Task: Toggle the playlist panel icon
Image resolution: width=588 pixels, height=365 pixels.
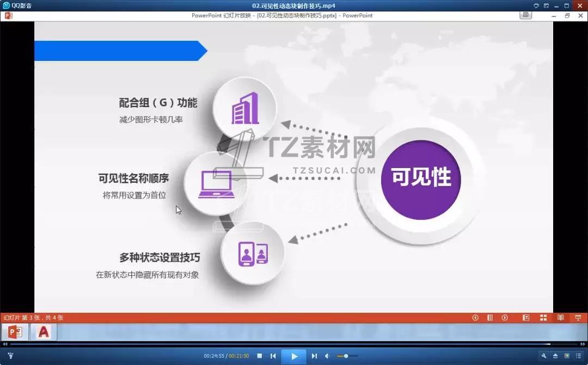Action: [578, 356]
